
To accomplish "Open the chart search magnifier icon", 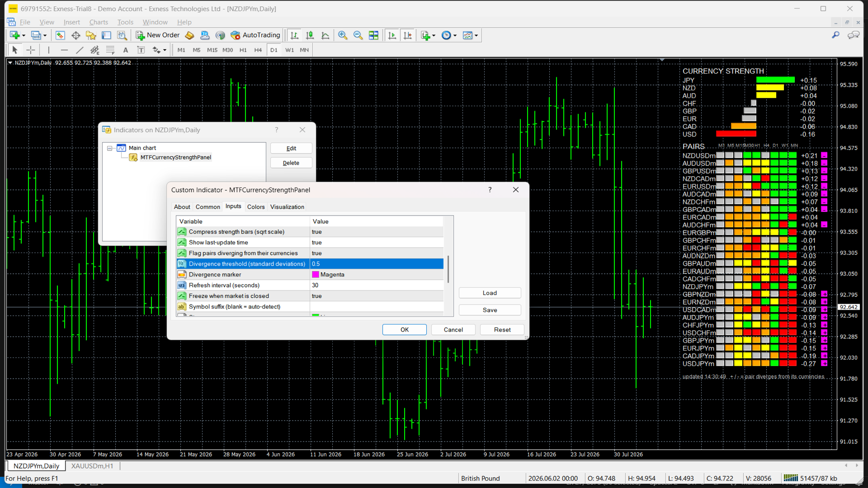I will click(835, 35).
